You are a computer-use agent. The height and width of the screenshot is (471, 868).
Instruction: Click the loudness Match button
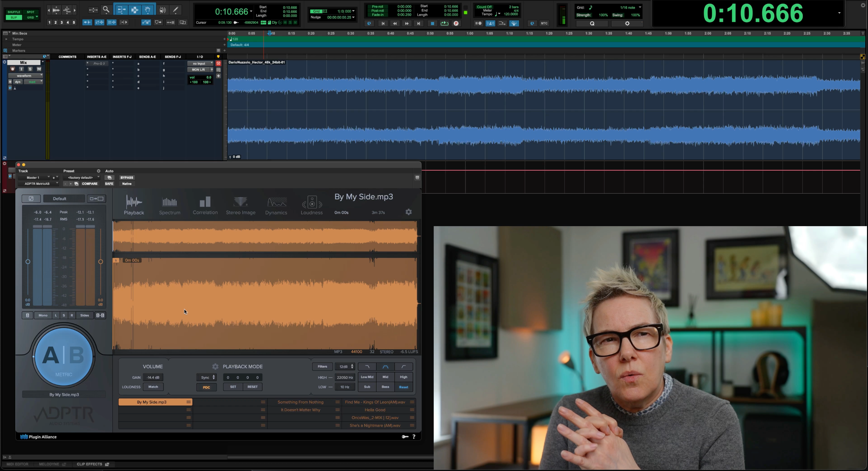tap(153, 387)
